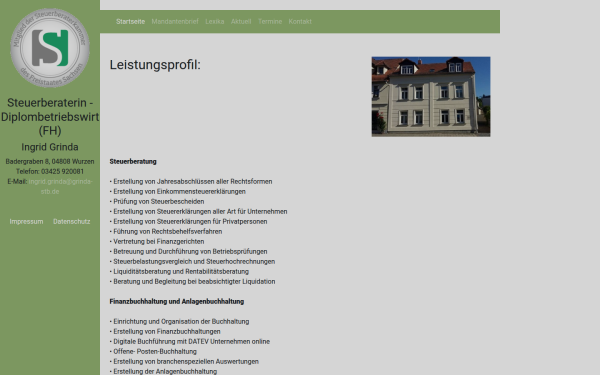Click 'Vertretung bei Finanzgerichten' item
This screenshot has width=600, height=375.
click(157, 241)
